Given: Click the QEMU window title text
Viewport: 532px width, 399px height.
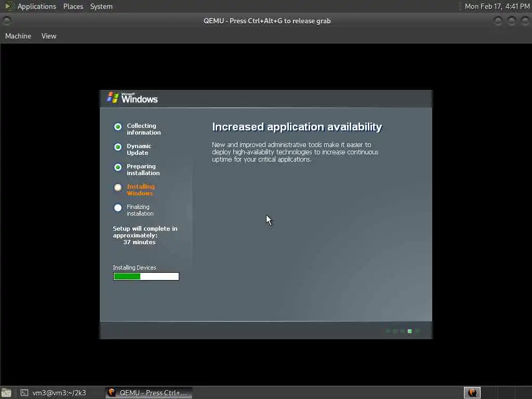Looking at the screenshot, I should tap(267, 21).
